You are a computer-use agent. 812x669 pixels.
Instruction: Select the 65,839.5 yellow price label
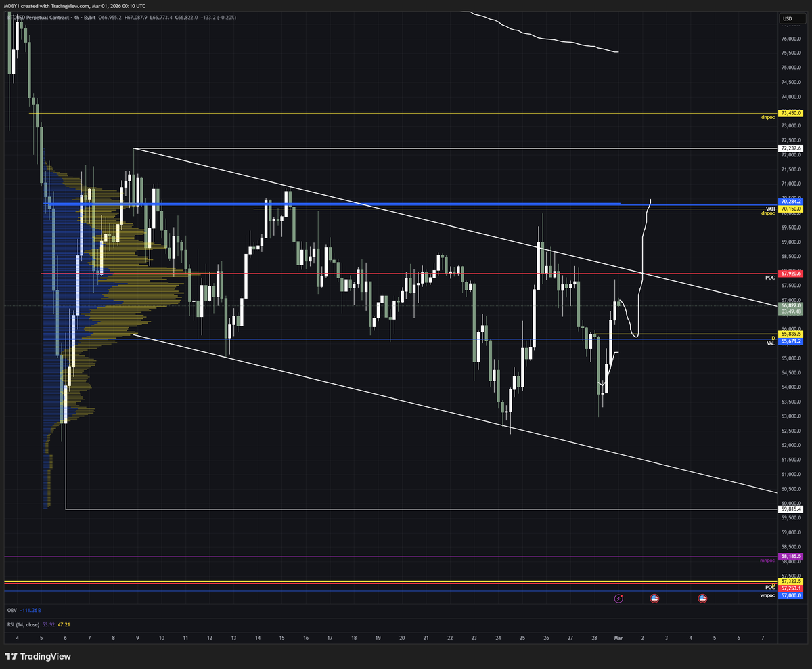pos(790,334)
